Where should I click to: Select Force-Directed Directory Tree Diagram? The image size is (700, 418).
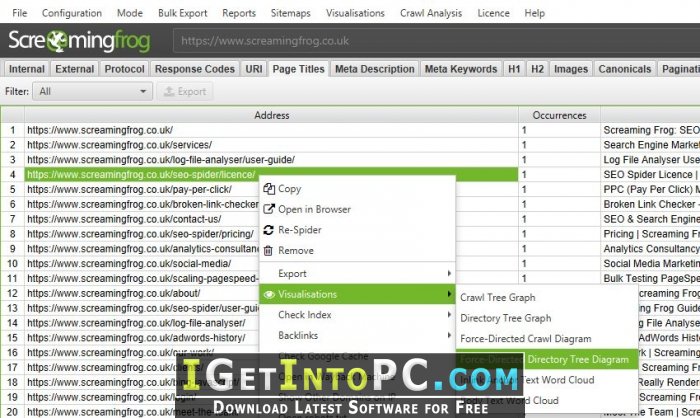pyautogui.click(x=547, y=359)
